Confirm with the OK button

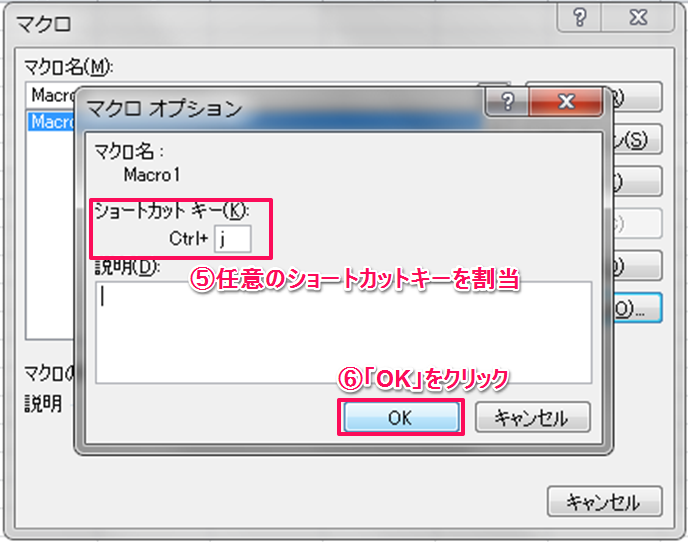tap(401, 417)
